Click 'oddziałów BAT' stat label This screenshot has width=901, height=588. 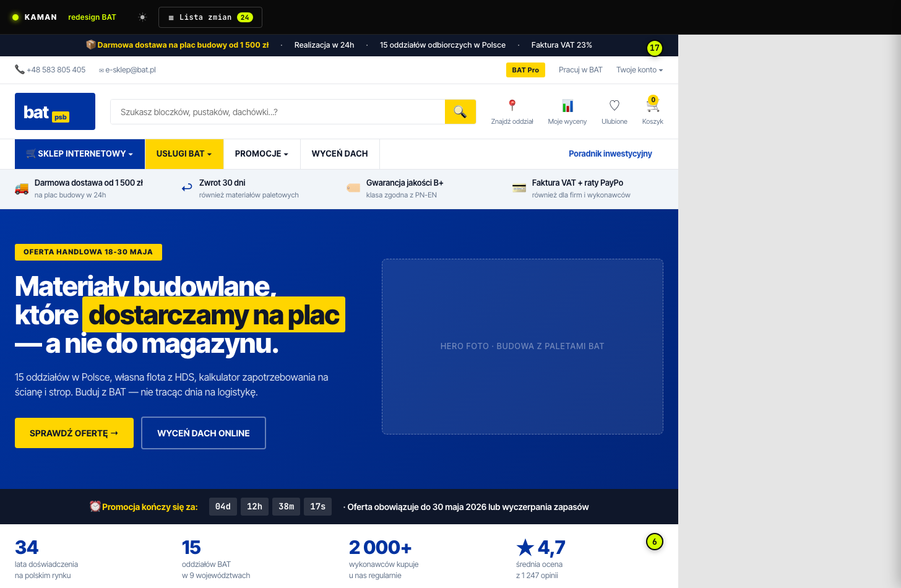click(x=206, y=564)
